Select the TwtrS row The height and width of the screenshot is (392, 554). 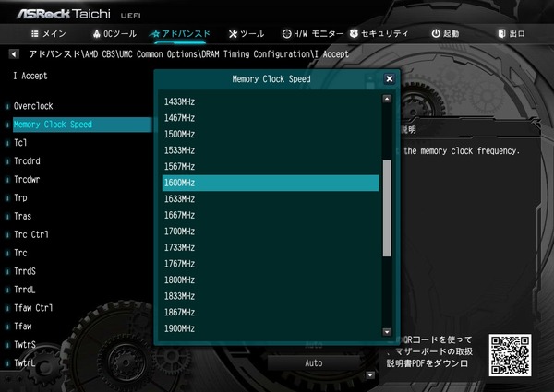25,345
